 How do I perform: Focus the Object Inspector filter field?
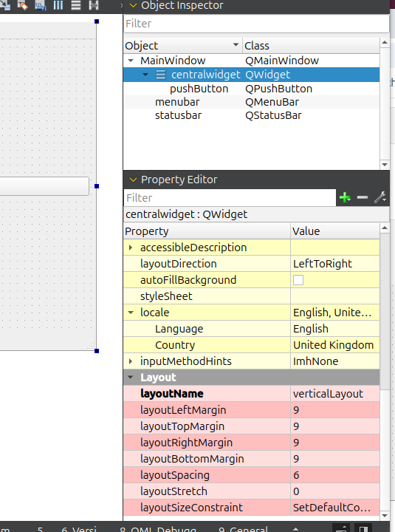[x=256, y=24]
